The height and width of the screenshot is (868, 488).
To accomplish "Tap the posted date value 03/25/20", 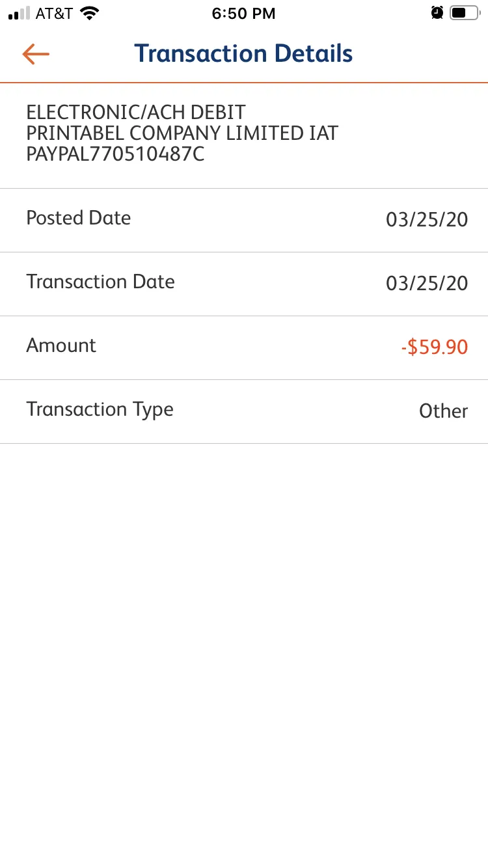I will pos(427,219).
